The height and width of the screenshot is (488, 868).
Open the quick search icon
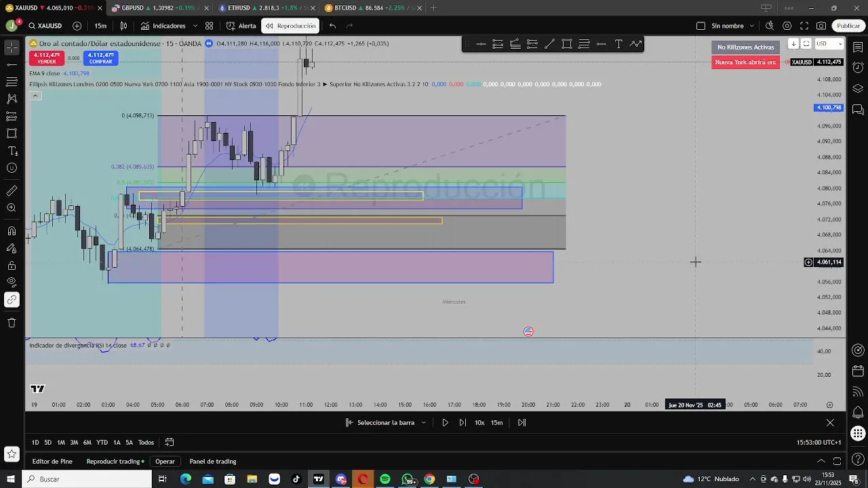pos(770,26)
